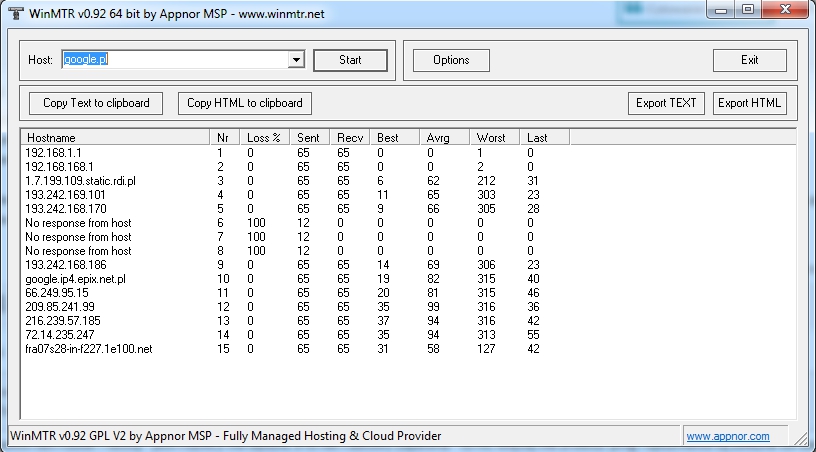Click the Best column header
The width and height of the screenshot is (816, 452).
394,138
